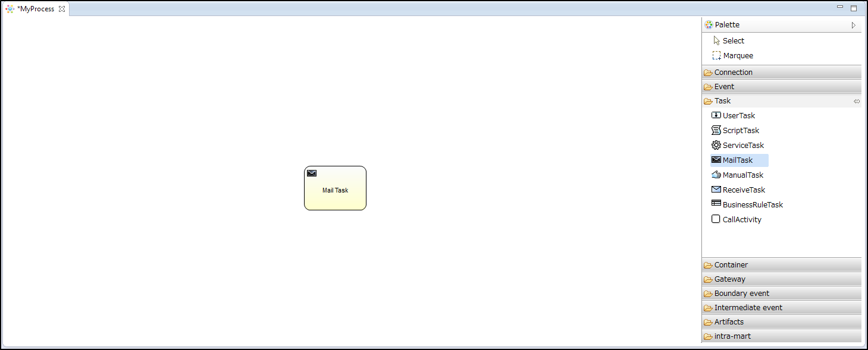Expand the Container drawer
This screenshot has height=350, width=868.
click(782, 264)
